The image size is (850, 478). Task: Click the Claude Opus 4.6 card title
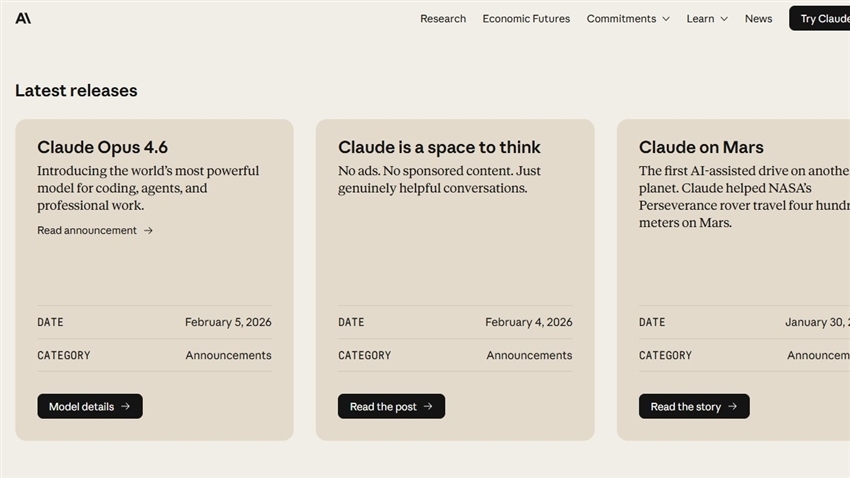pyautogui.click(x=103, y=148)
